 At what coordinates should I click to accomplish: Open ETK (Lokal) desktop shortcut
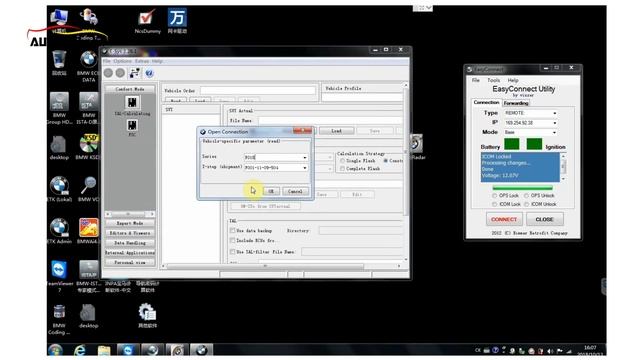[59, 189]
